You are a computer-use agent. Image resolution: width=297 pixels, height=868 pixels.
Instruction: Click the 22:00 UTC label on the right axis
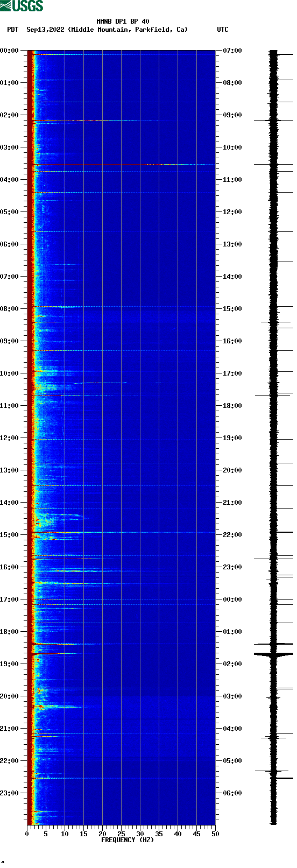pyautogui.click(x=232, y=535)
